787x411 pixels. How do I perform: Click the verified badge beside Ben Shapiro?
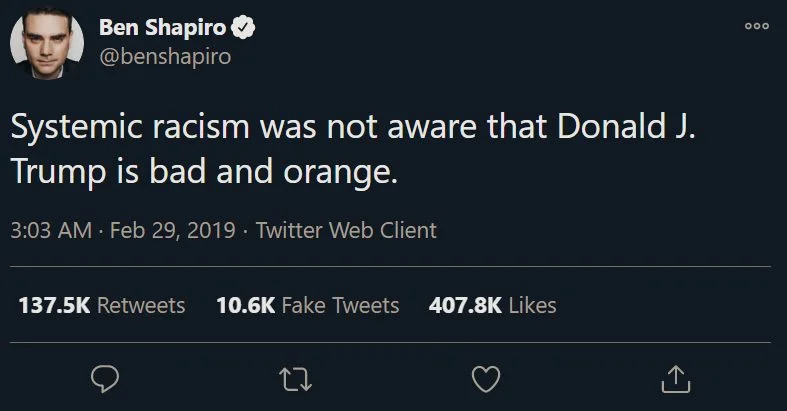pyautogui.click(x=243, y=28)
